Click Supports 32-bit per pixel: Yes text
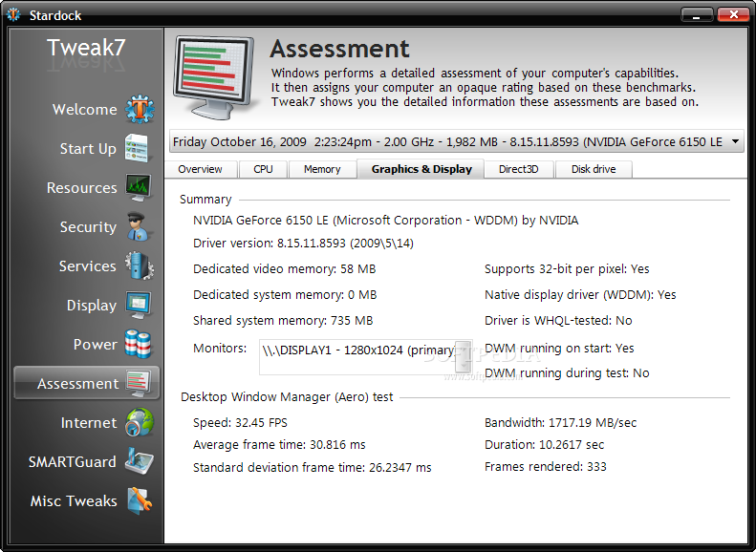The height and width of the screenshot is (552, 756). [x=567, y=268]
